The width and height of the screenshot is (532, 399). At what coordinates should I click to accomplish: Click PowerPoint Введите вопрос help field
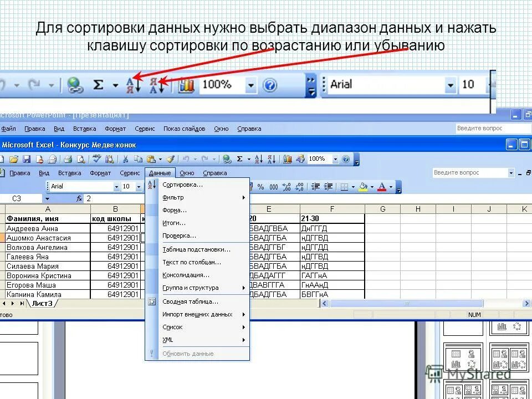pos(493,128)
